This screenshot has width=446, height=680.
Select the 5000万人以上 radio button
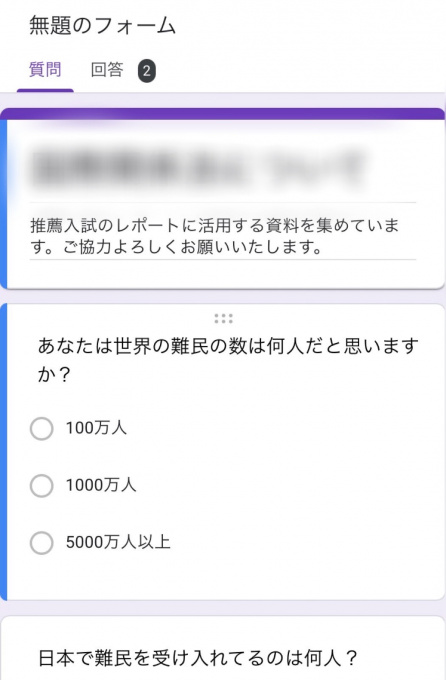tap(42, 543)
